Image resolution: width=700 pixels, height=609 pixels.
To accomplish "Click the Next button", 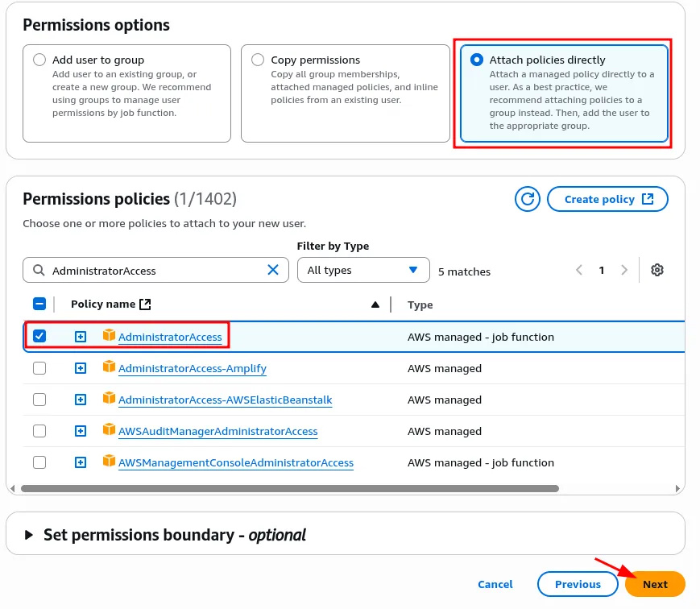I will 655,584.
